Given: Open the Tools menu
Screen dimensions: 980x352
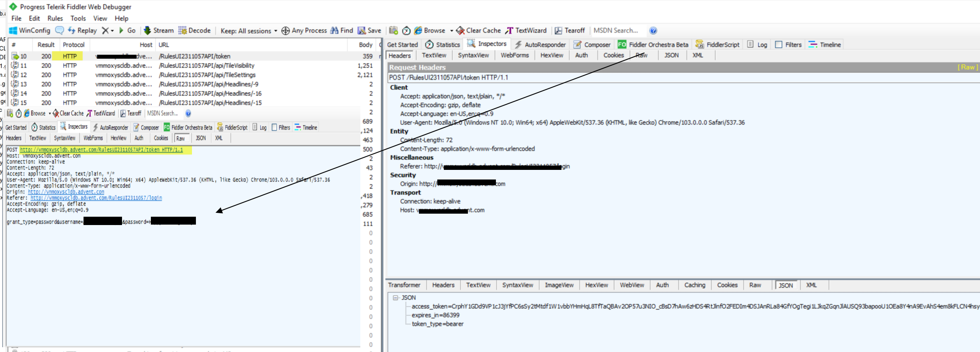Looking at the screenshot, I should [78, 18].
